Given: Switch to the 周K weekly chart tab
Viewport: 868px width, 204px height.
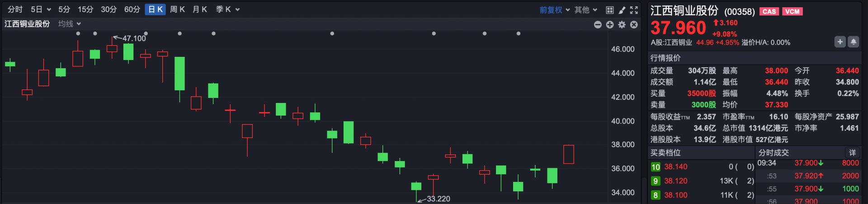Looking at the screenshot, I should click(x=177, y=9).
